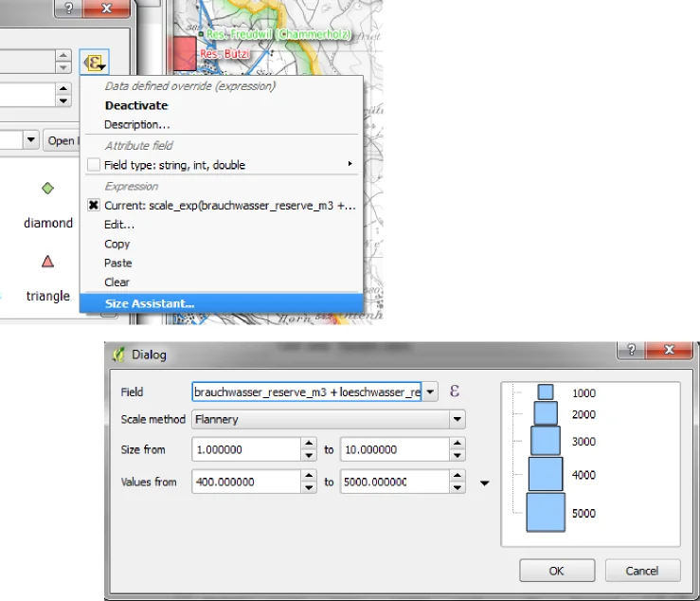Image resolution: width=700 pixels, height=601 pixels.
Task: Toggle the Field type: string, int, double checkbox
Action: coord(94,165)
